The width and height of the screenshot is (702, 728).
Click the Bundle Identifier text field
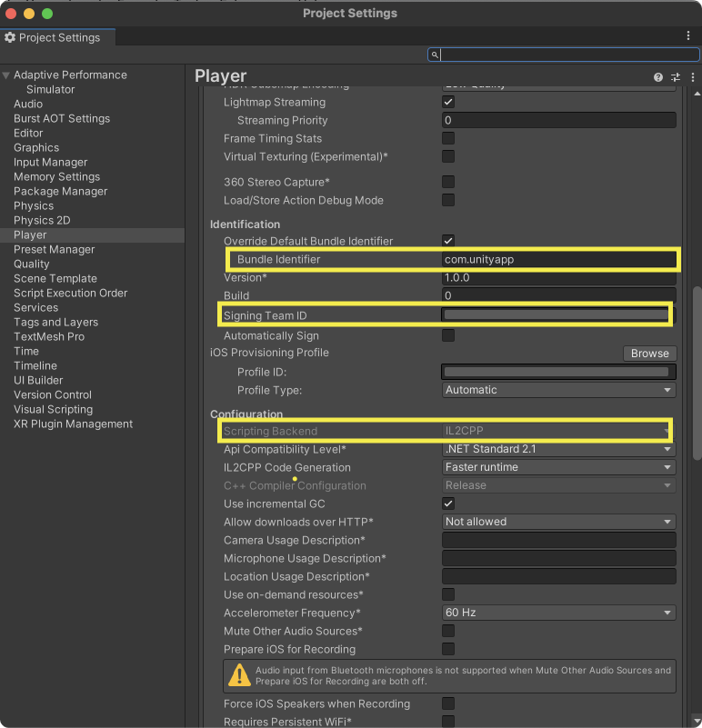(558, 260)
